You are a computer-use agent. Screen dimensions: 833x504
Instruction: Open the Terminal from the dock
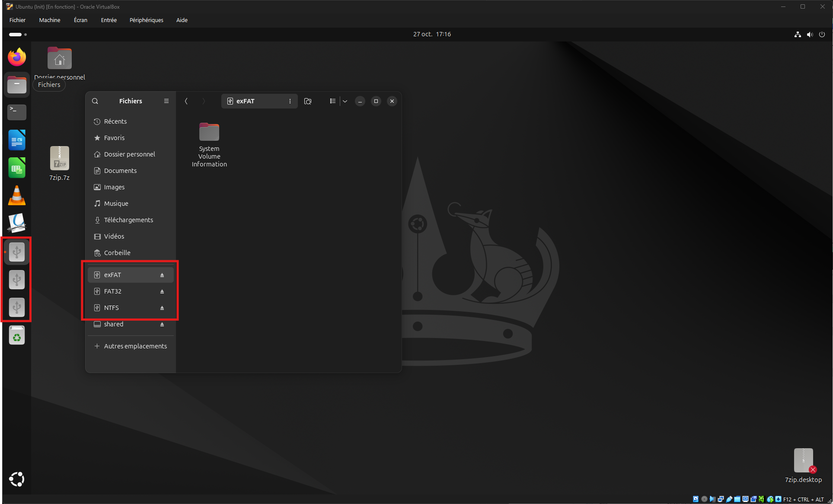pos(17,112)
